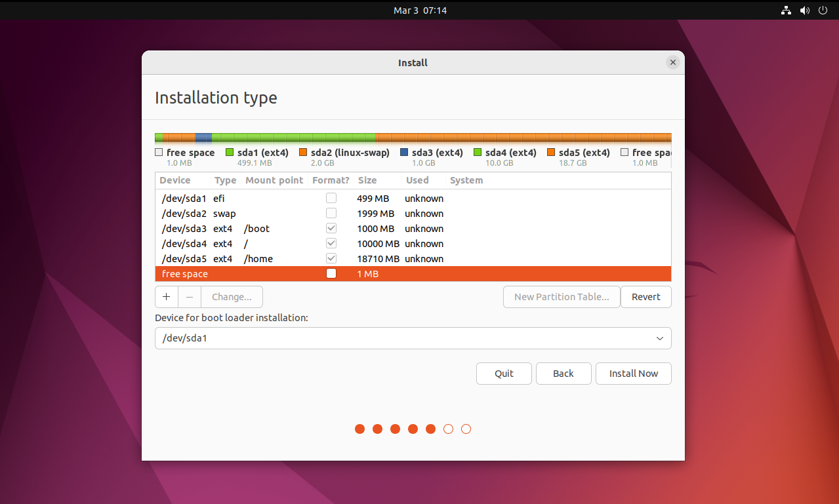839x504 pixels.
Task: Toggle the format checkbox in free space row
Action: 331,274
